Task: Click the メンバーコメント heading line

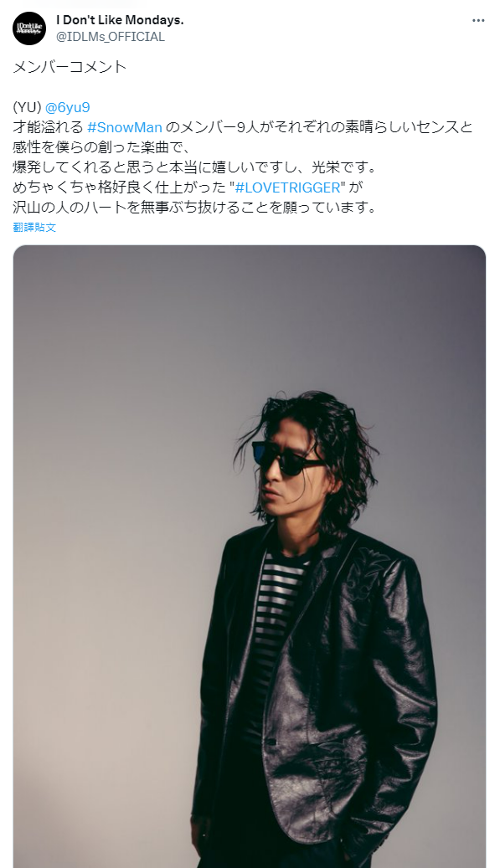Action: click(70, 67)
